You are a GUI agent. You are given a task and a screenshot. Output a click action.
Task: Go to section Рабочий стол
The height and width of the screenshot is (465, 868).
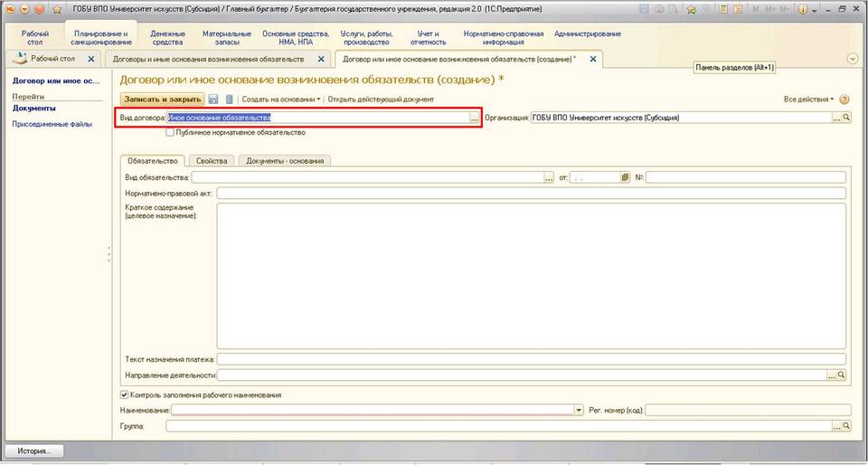[35, 38]
